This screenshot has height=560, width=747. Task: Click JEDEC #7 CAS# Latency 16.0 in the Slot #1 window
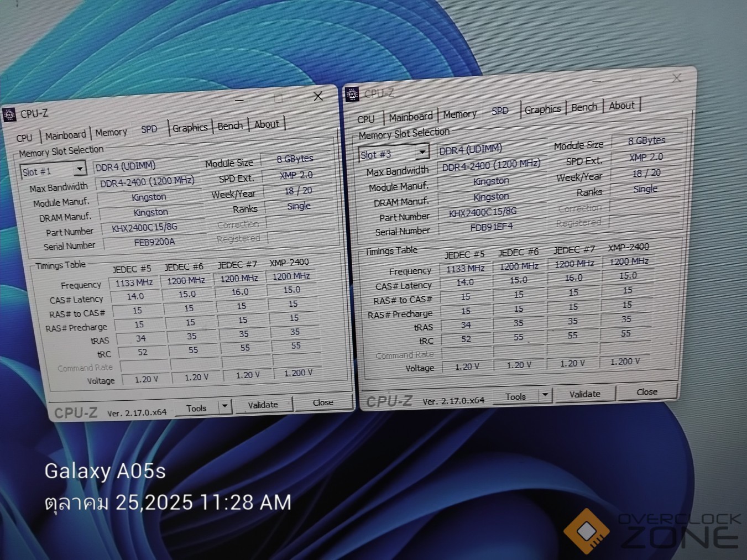click(240, 292)
